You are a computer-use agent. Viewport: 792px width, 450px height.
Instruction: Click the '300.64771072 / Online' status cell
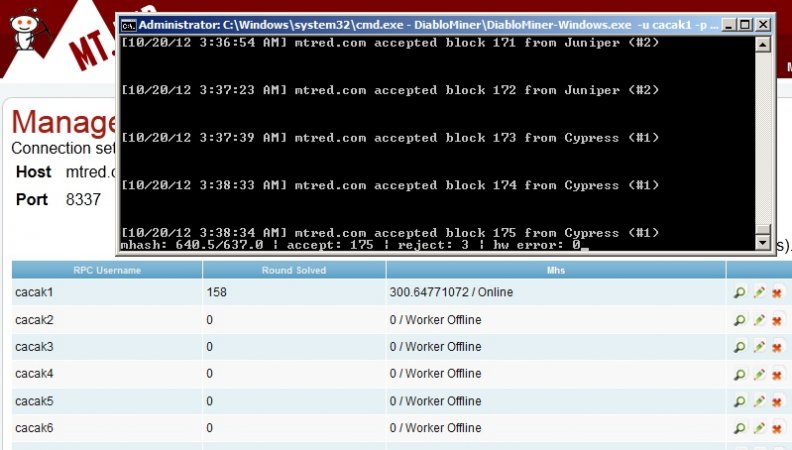click(556, 292)
